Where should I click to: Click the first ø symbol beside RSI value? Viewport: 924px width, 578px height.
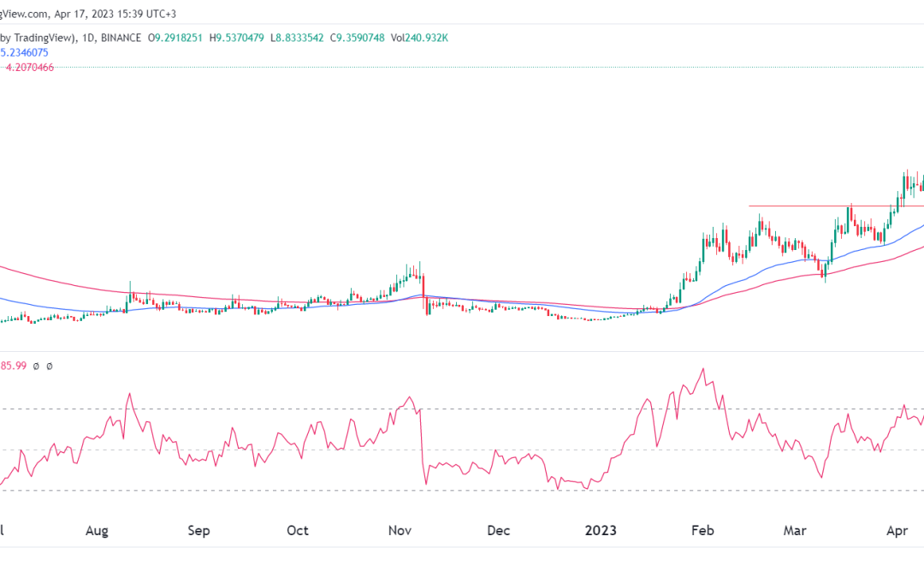(36, 366)
